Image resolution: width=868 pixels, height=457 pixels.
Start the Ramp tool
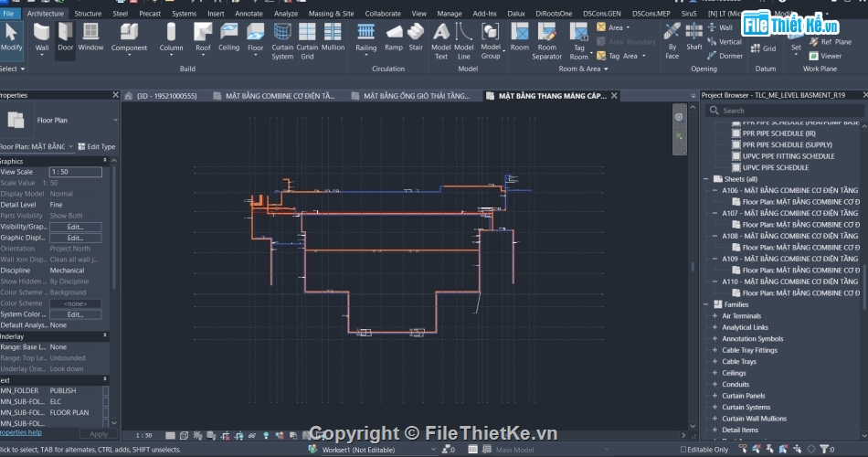[394, 37]
